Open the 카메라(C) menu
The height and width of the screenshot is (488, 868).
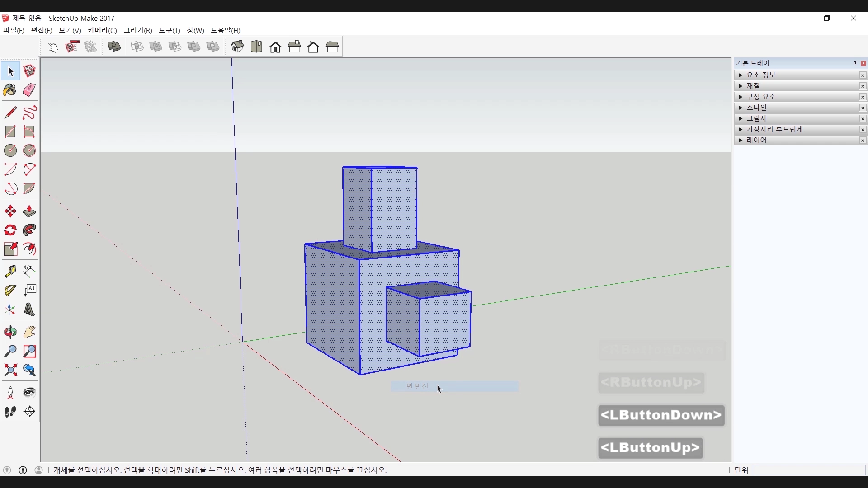[102, 30]
